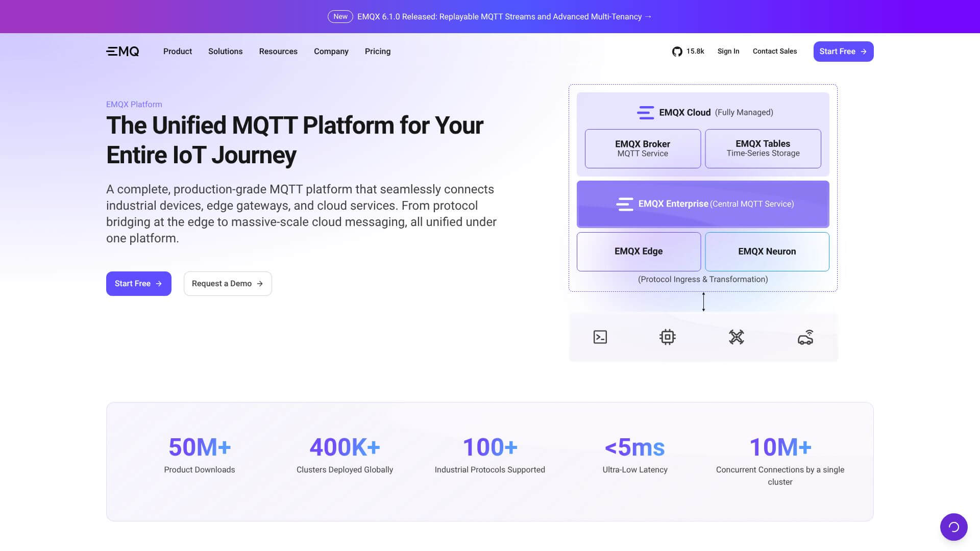This screenshot has height=551, width=980.
Task: Go to the Pricing page
Action: (x=377, y=51)
